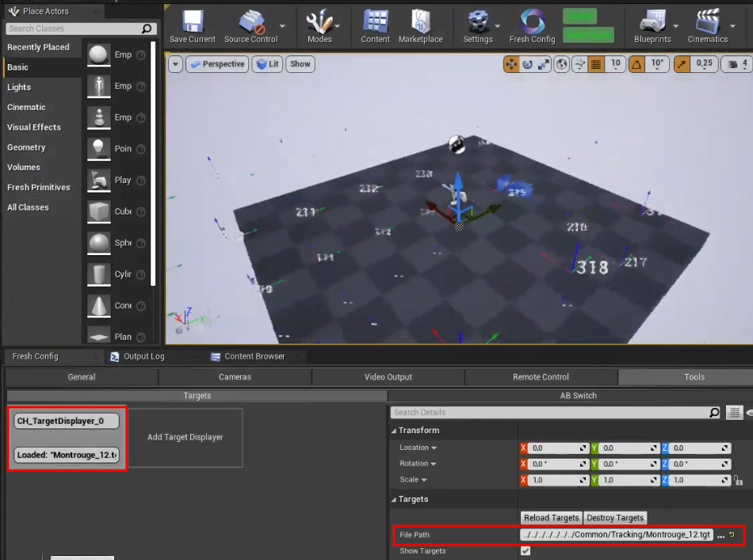Open the details view options grid icon
Image resolution: width=753 pixels, height=560 pixels.
tap(734, 412)
